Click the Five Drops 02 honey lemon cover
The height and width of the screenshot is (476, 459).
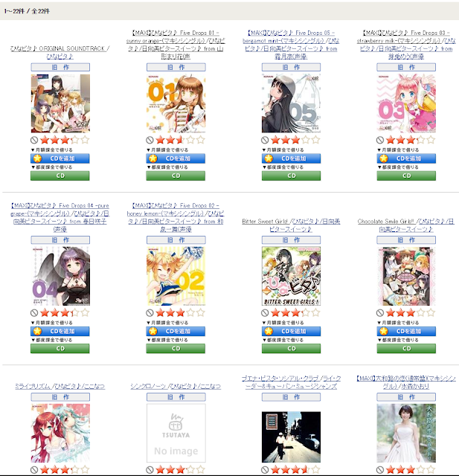point(176,276)
